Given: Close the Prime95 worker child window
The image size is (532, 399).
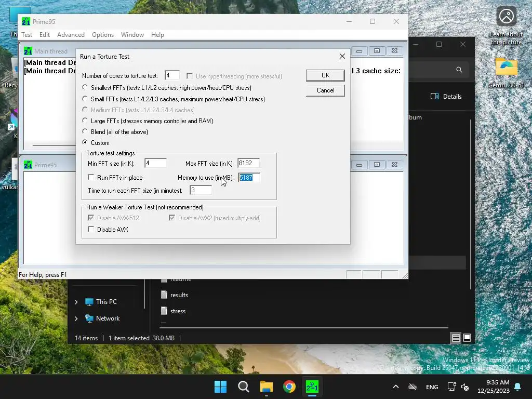Looking at the screenshot, I should tap(395, 165).
